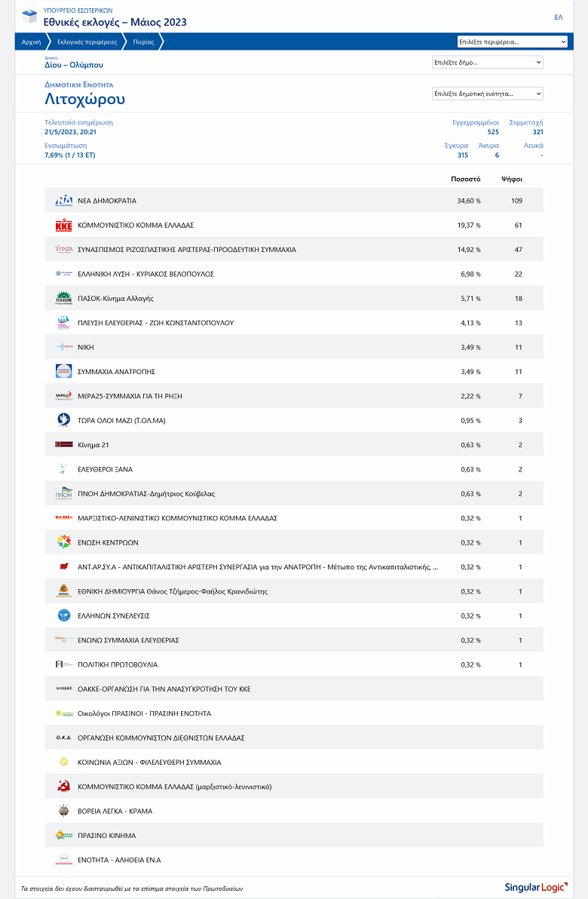The image size is (588, 899).
Task: Open the Πιερίας breadcrumb item
Action: pyautogui.click(x=143, y=42)
